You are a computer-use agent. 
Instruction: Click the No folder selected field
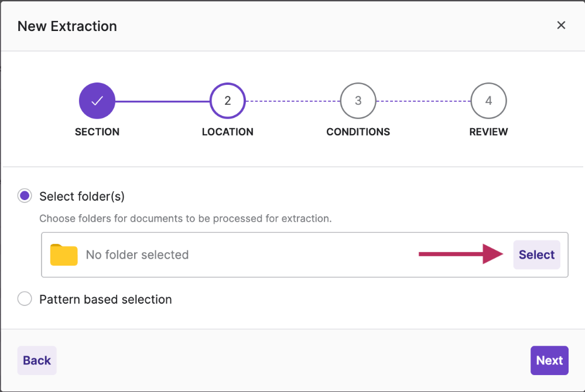click(305, 255)
